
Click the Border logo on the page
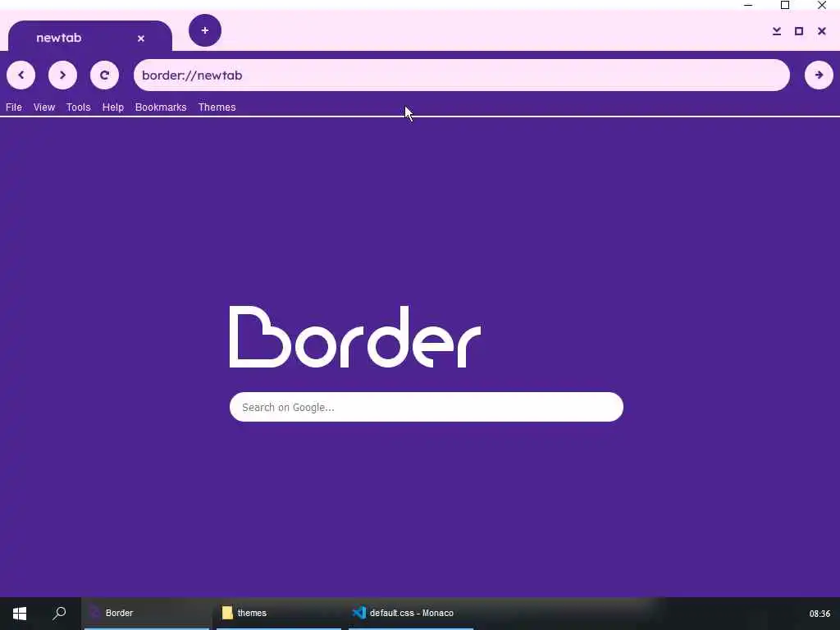pos(355,337)
